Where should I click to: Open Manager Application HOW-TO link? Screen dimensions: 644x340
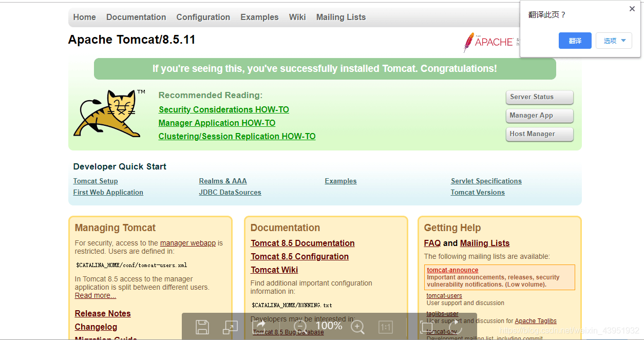coord(217,123)
